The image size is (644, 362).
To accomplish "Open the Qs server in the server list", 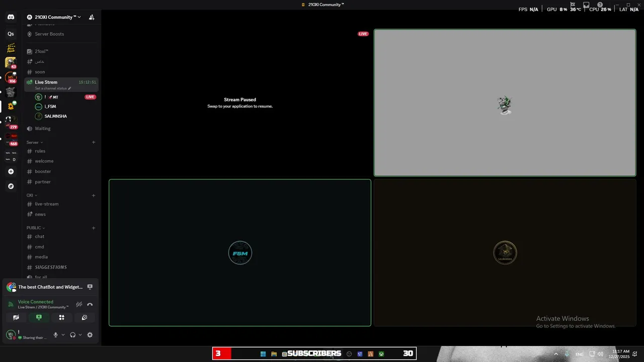I will [x=11, y=34].
